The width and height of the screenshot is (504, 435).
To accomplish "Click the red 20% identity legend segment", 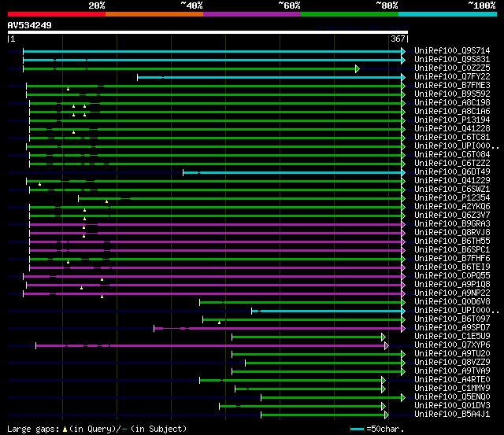I will pos(57,14).
